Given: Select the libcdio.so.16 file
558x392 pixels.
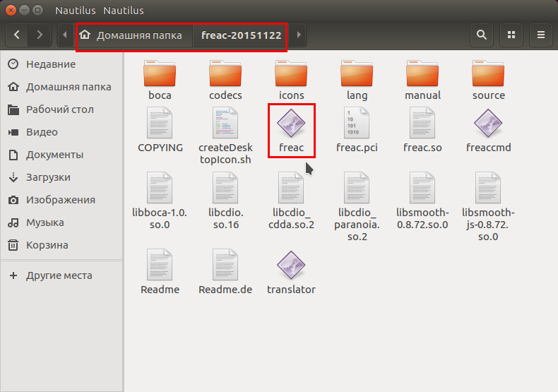Looking at the screenshot, I should [x=225, y=201].
